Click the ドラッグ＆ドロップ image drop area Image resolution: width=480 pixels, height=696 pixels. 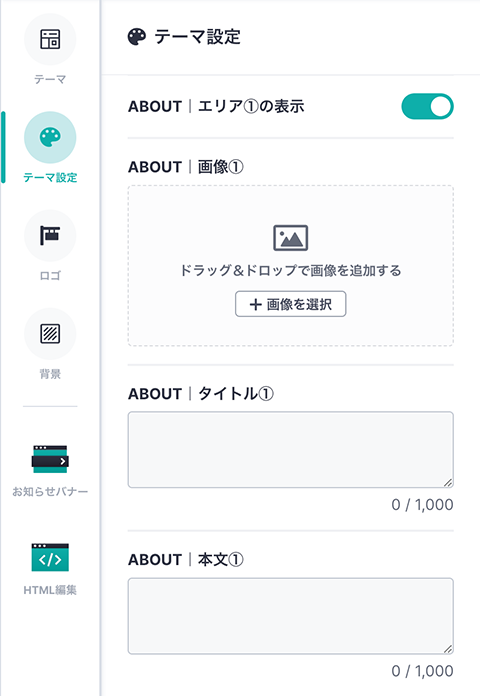290,265
